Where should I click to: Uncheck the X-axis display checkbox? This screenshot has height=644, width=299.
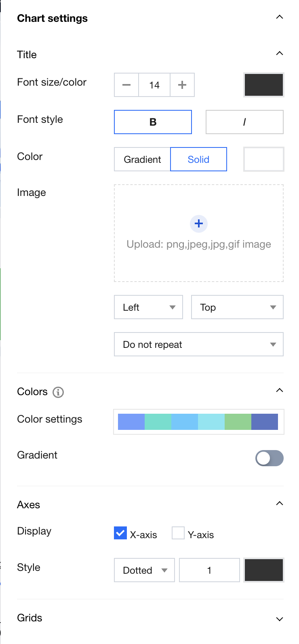tap(120, 533)
